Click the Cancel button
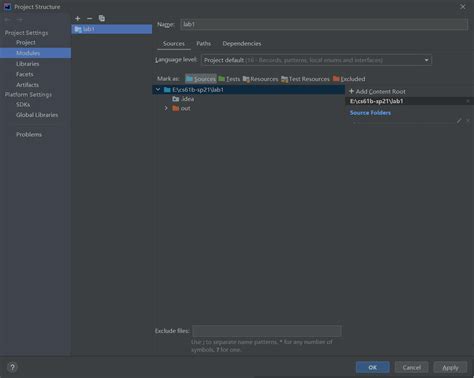The height and width of the screenshot is (378, 474). pyautogui.click(x=412, y=367)
